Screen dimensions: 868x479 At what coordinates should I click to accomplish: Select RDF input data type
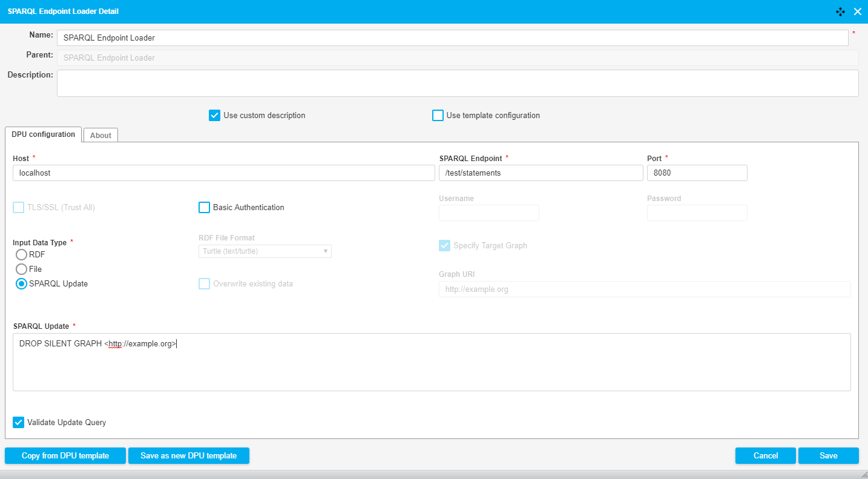coord(22,255)
